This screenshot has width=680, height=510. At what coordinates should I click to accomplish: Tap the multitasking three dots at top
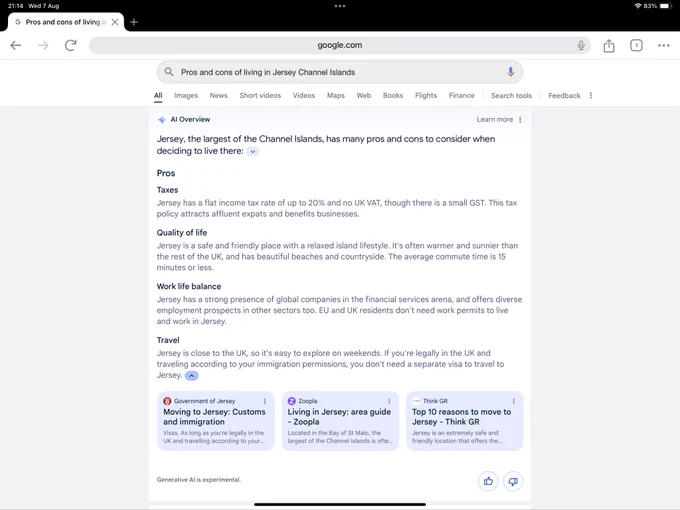[x=340, y=6]
